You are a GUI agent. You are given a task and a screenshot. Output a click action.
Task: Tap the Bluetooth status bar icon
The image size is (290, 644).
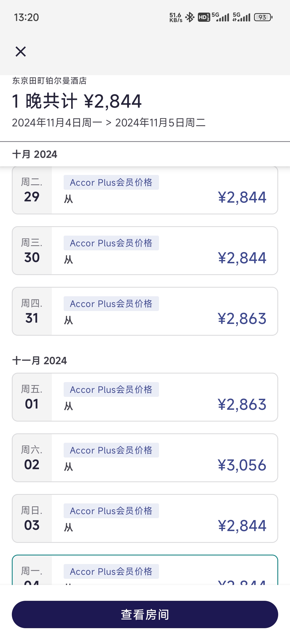[x=190, y=17]
